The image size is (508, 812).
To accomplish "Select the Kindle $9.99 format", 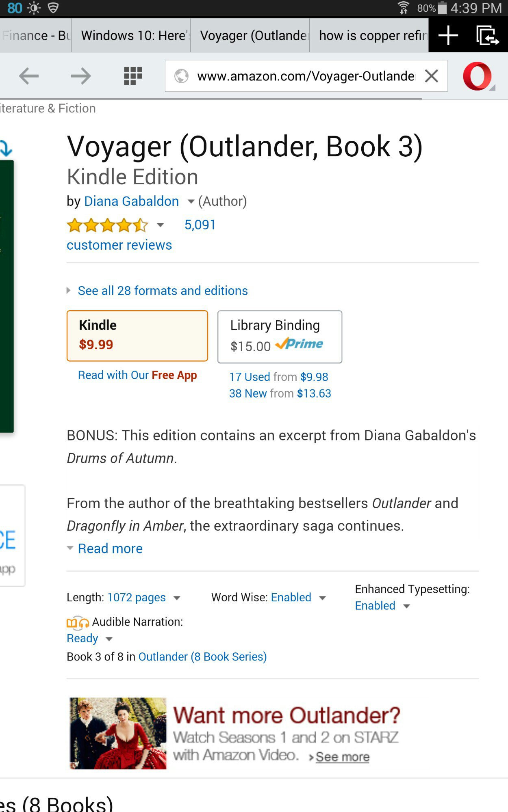I will 137,336.
